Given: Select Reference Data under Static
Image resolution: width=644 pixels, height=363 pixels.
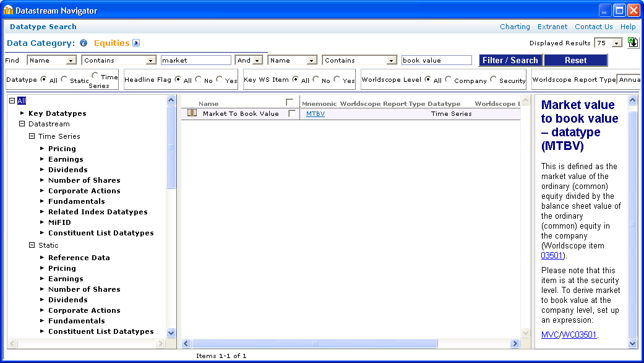Looking at the screenshot, I should [79, 258].
